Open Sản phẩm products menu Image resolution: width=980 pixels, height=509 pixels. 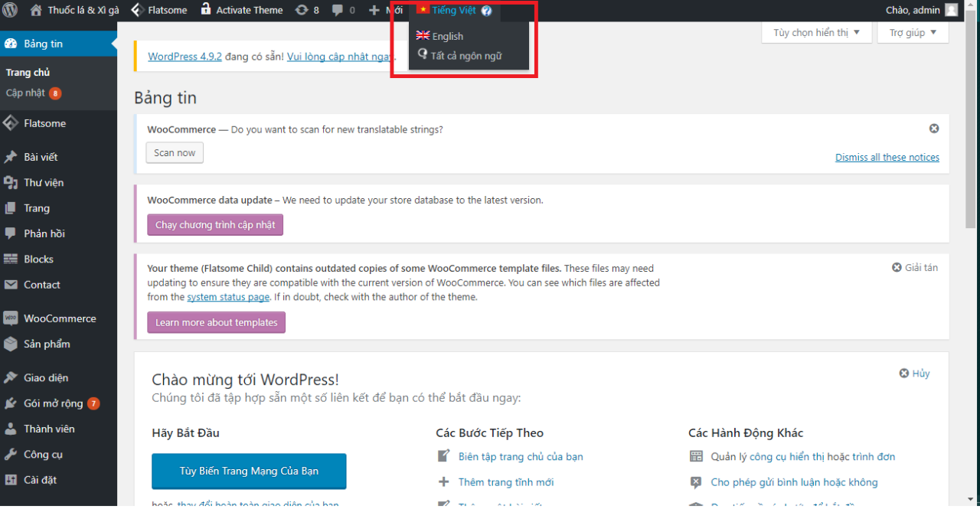[x=46, y=344]
